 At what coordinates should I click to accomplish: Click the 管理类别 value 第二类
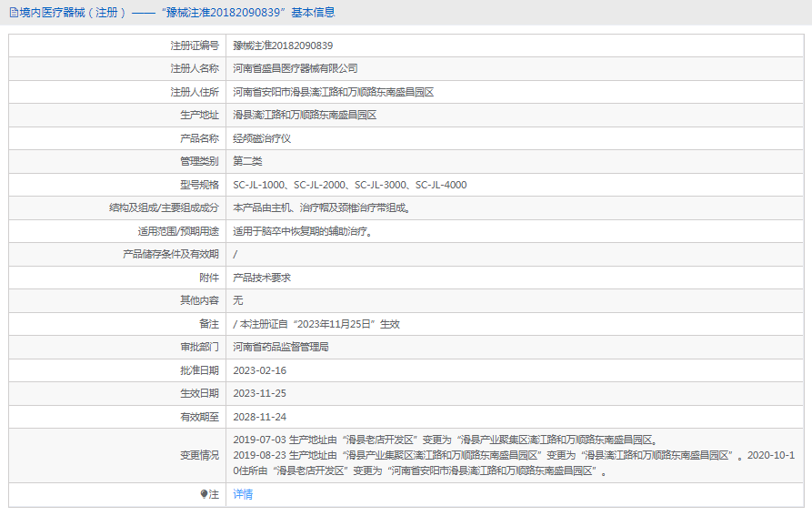247,161
